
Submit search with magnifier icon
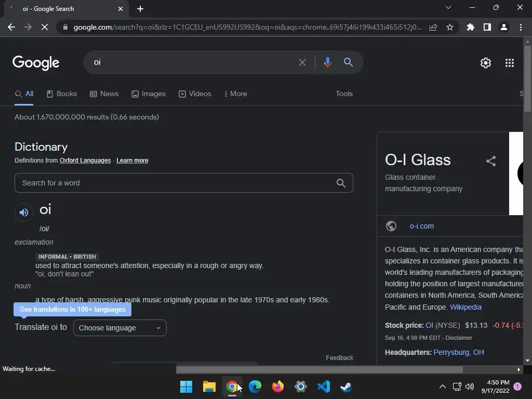click(349, 62)
